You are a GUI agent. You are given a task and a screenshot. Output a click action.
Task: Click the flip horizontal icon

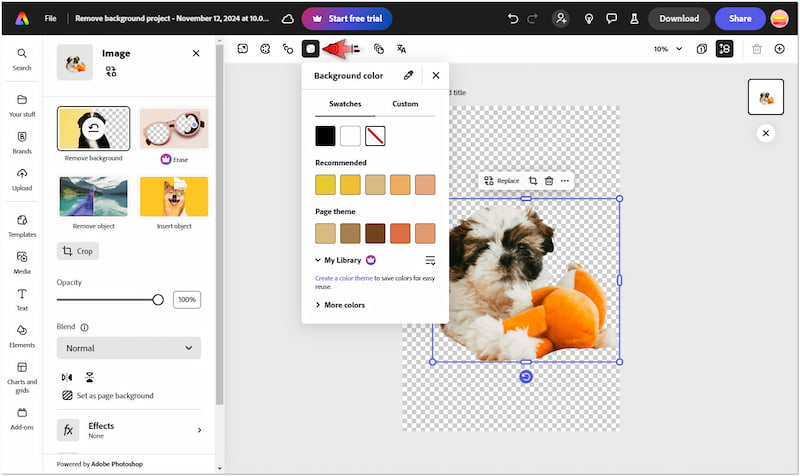[67, 377]
